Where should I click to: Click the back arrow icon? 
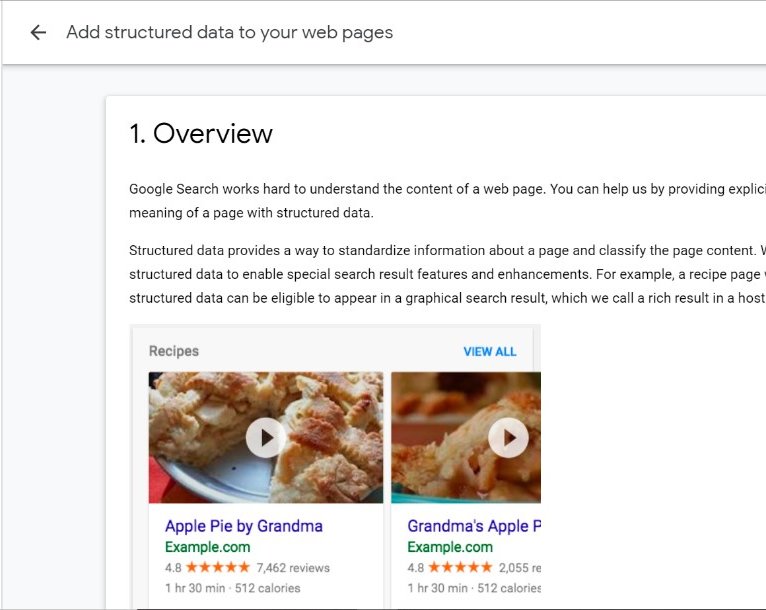coord(38,32)
